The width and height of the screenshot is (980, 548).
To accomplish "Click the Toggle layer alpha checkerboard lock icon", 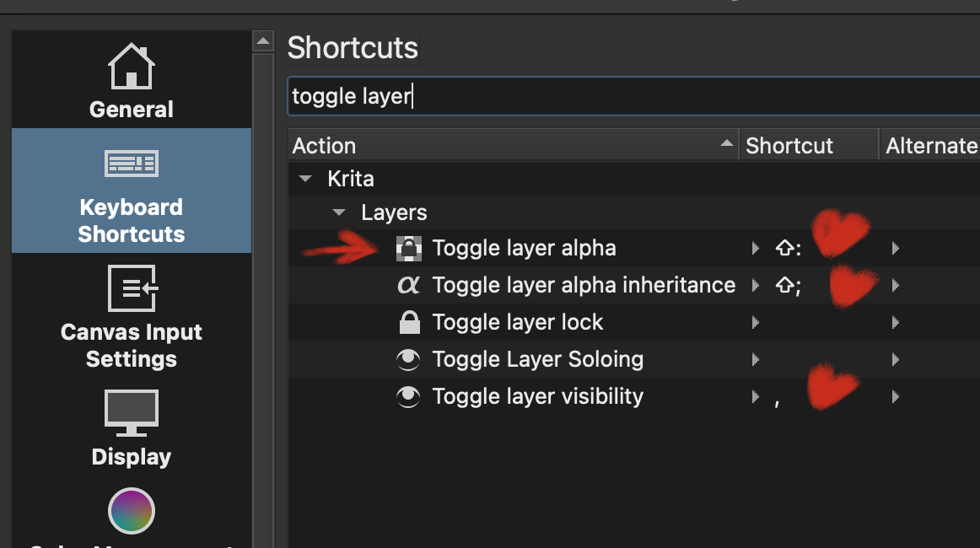I will point(408,249).
